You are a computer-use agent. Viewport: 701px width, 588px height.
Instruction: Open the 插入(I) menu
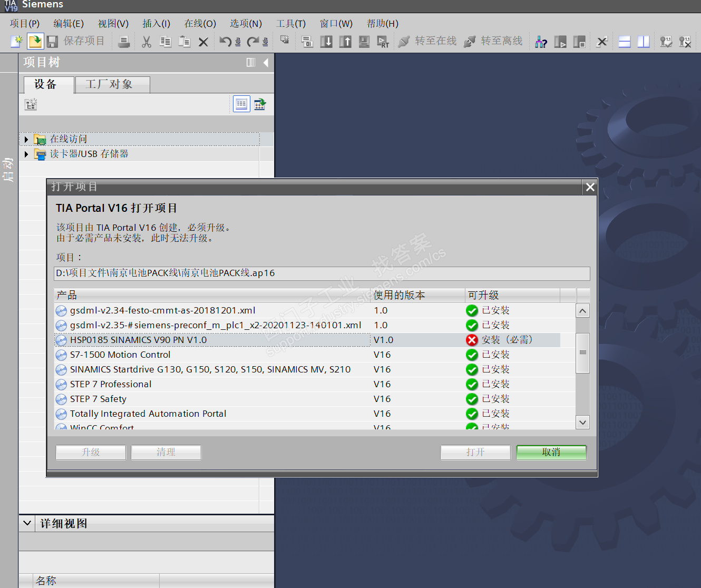pos(157,24)
